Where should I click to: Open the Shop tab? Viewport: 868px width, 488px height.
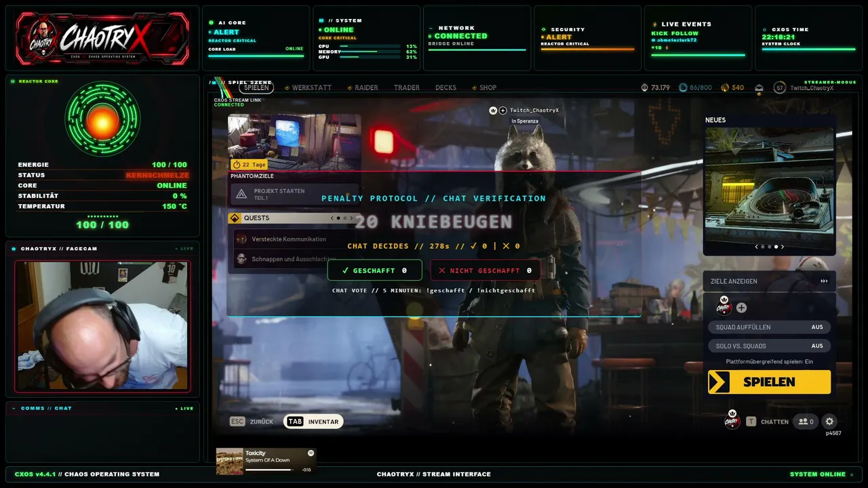488,87
